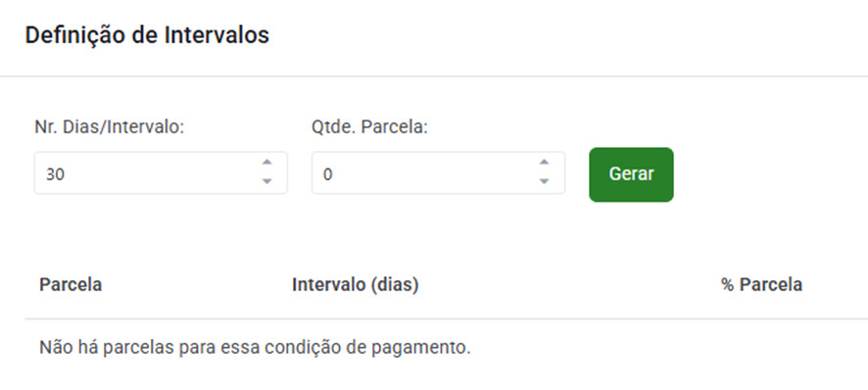Increase Nr. Dias/Intervalo using the up arrow
The width and height of the screenshot is (868, 390).
coord(266,163)
